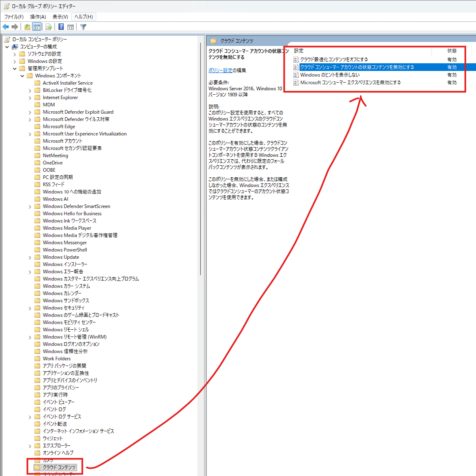
Task: Select the イベント ビューアー tree item
Action: coord(58,402)
